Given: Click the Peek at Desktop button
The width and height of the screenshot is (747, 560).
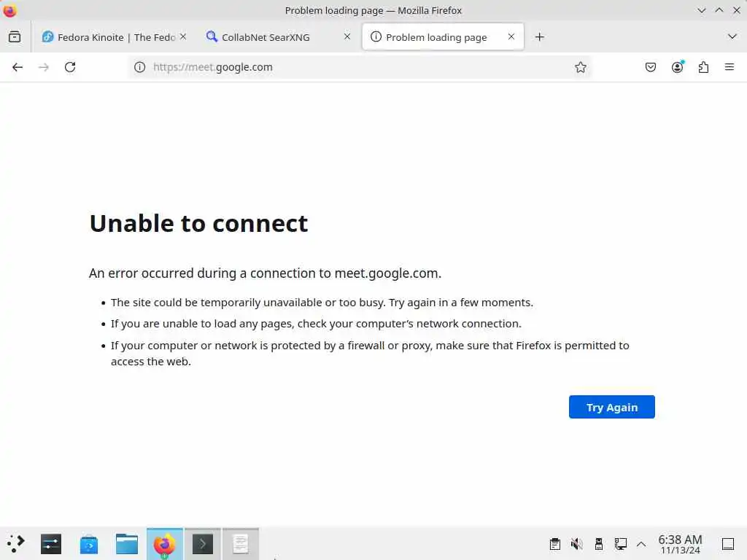Looking at the screenshot, I should pos(728,544).
